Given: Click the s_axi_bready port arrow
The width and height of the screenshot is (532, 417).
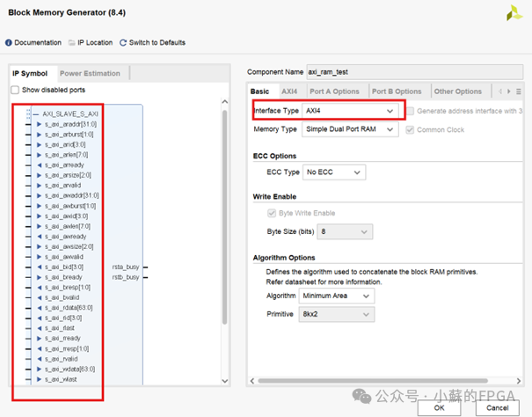Looking at the screenshot, I should tap(39, 277).
